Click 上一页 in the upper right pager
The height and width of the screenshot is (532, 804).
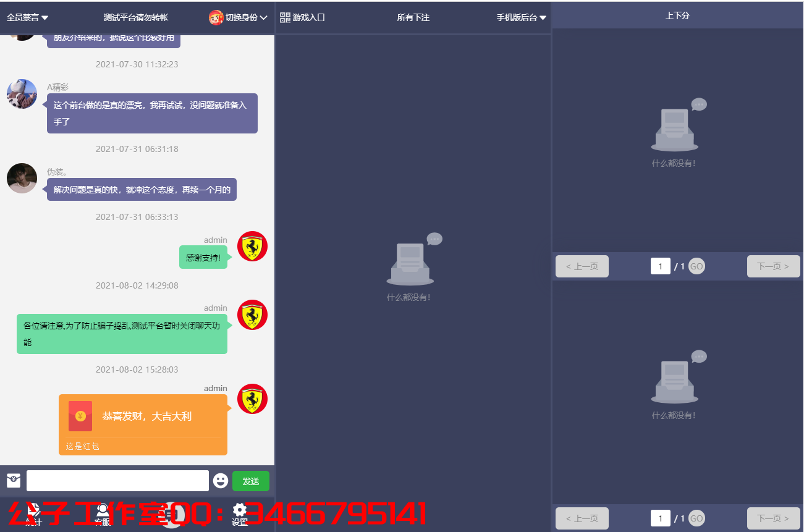(x=582, y=266)
